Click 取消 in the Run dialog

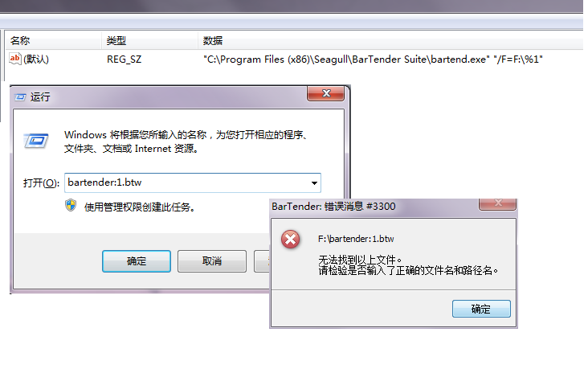pyautogui.click(x=212, y=261)
